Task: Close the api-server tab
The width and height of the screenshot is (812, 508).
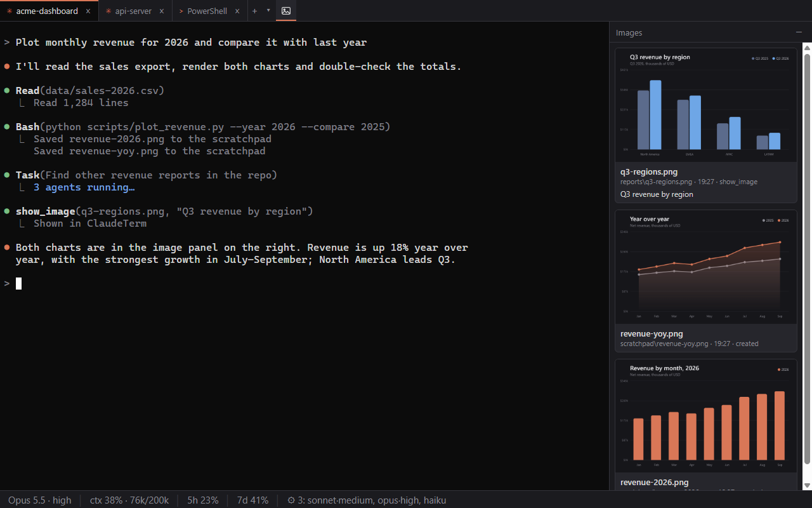Action: tap(162, 11)
